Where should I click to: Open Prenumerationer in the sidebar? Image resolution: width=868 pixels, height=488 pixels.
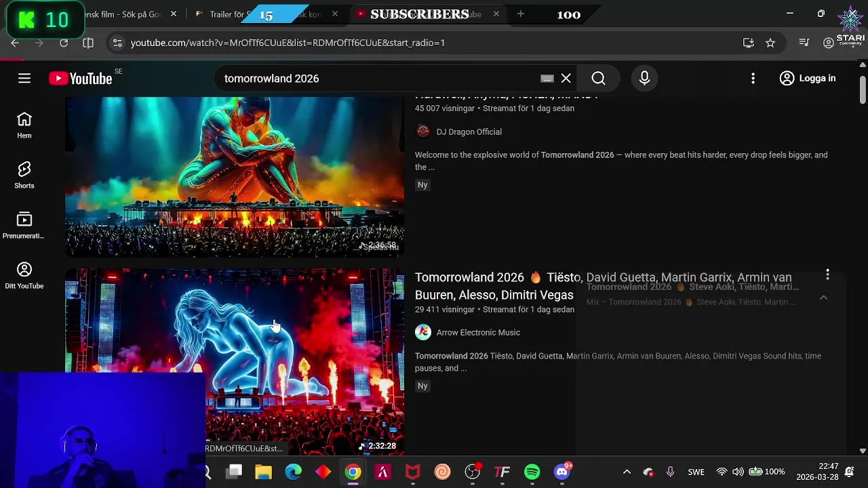[x=24, y=226]
